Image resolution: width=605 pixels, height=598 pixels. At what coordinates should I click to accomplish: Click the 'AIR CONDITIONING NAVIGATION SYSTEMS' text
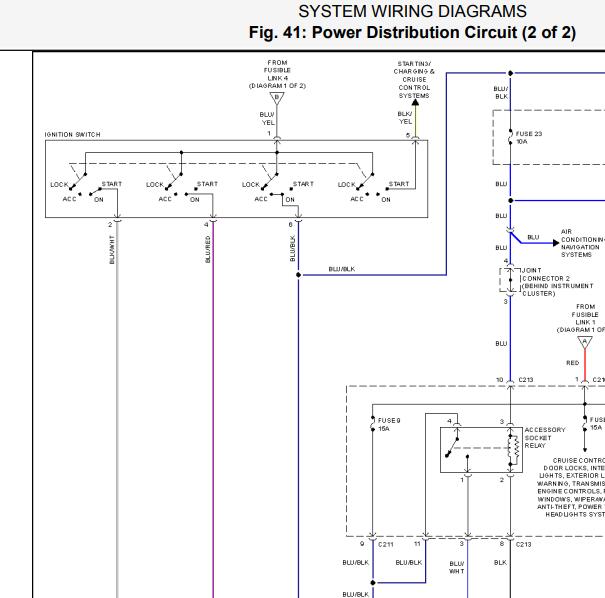(x=582, y=243)
